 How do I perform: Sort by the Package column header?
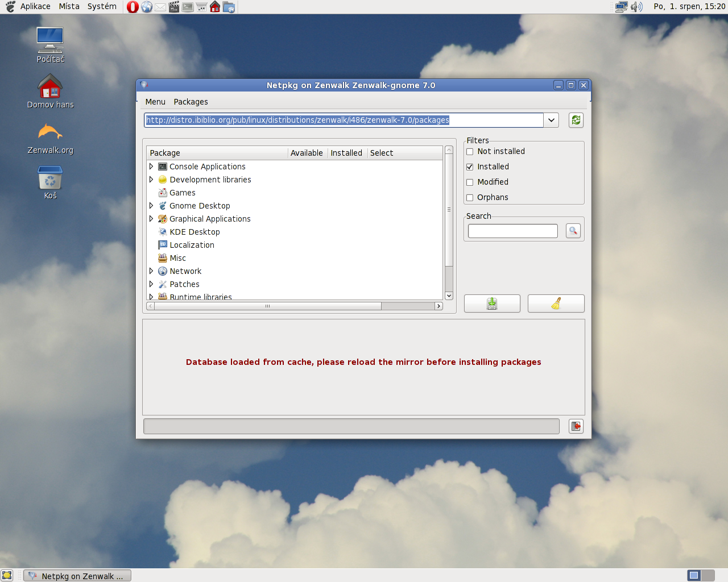pyautogui.click(x=217, y=153)
